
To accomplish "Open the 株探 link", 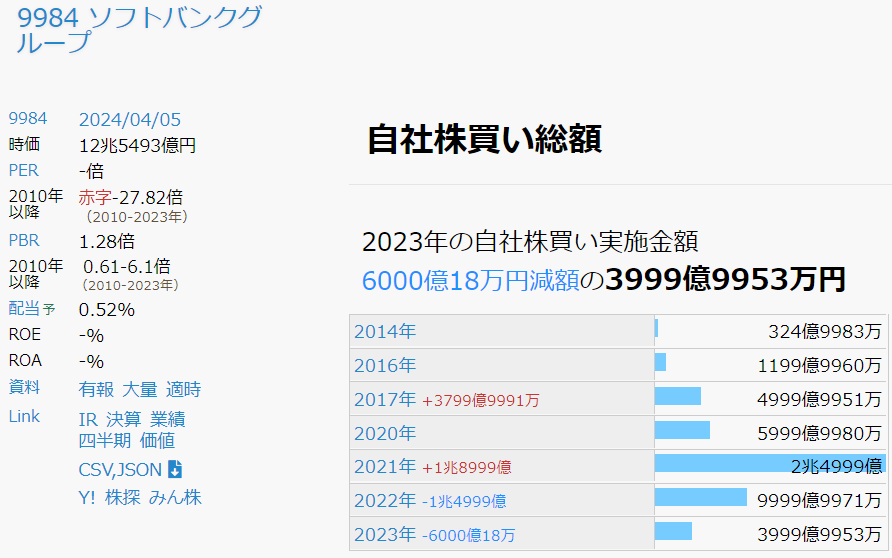I will pyautogui.click(x=122, y=497).
